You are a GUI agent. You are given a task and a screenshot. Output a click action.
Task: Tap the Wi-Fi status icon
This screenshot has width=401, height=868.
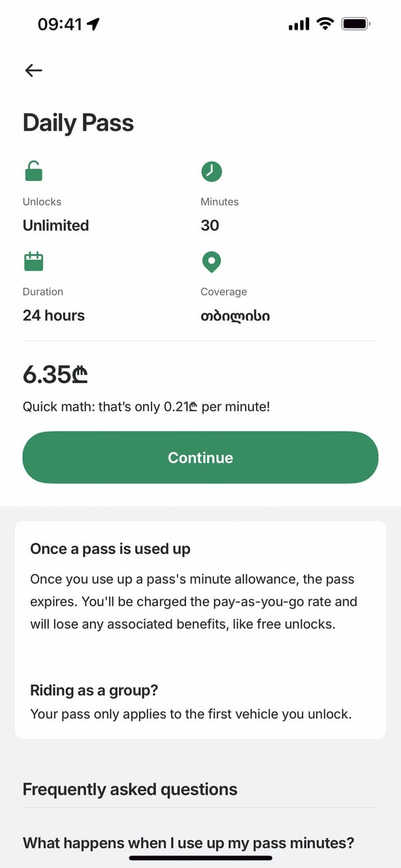[x=325, y=25]
